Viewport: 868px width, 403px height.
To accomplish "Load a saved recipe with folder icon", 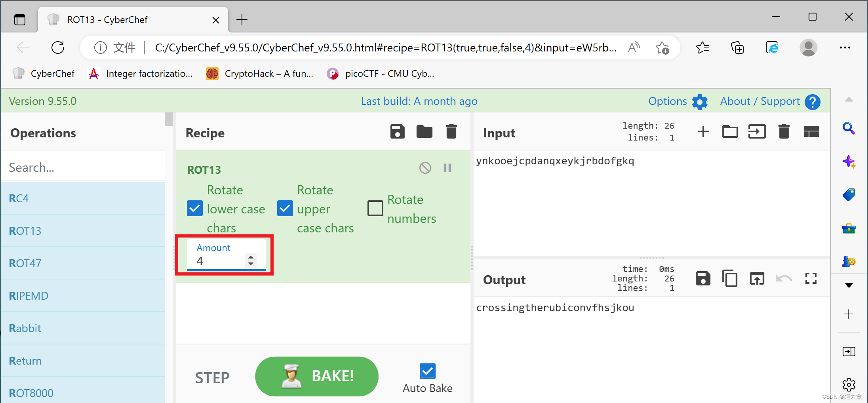I will tap(424, 131).
